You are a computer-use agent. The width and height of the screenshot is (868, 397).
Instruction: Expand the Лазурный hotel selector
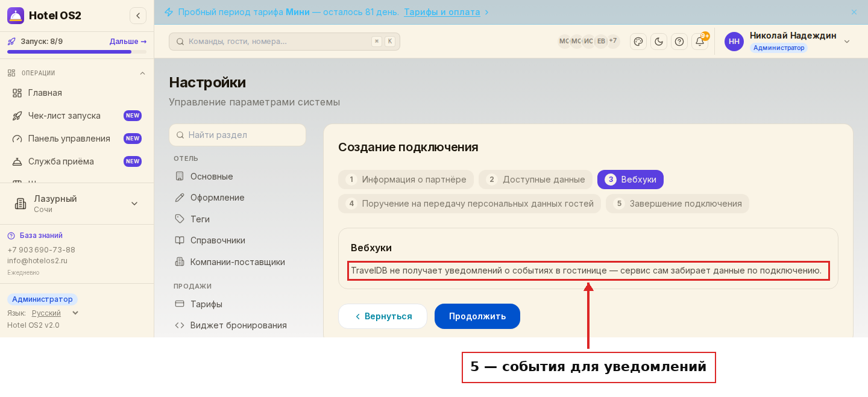click(x=77, y=204)
